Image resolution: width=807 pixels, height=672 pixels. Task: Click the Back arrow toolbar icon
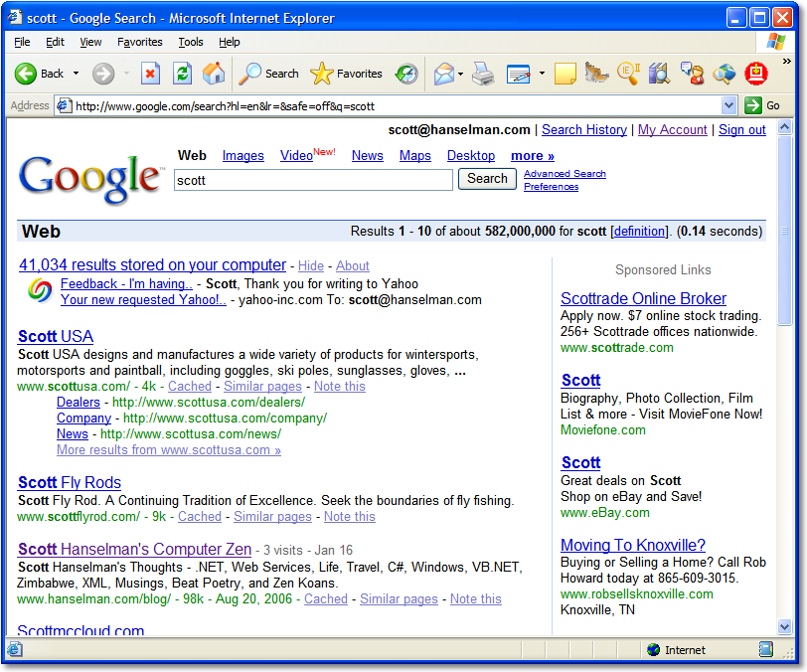(25, 74)
